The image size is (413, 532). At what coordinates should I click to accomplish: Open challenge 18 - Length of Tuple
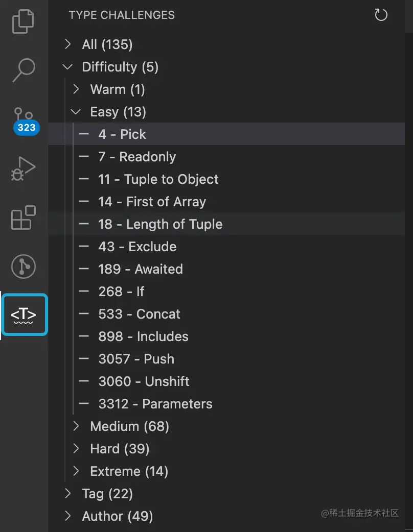click(x=160, y=224)
